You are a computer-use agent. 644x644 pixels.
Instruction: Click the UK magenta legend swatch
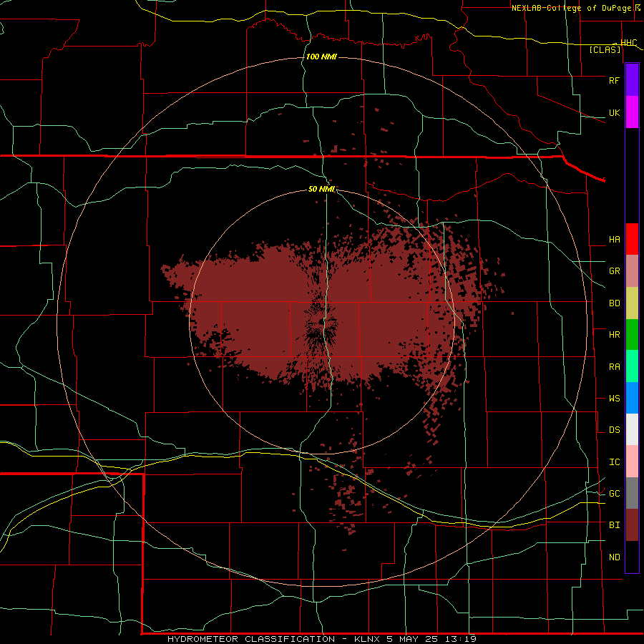(632, 112)
